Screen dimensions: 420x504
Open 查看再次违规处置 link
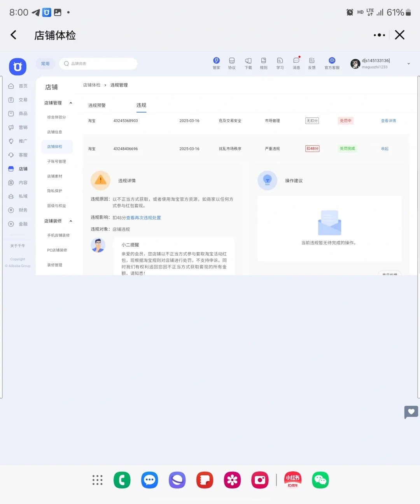(x=143, y=218)
